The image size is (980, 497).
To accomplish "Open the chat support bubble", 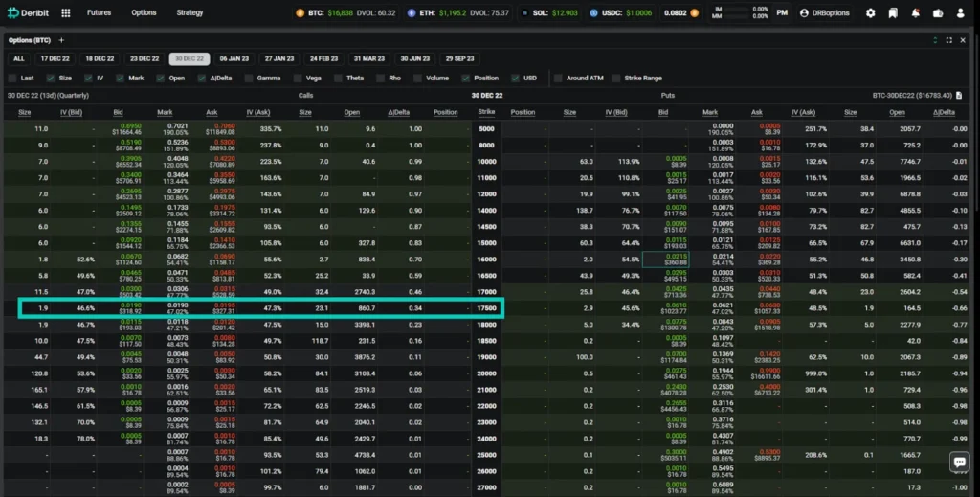I will click(x=959, y=462).
